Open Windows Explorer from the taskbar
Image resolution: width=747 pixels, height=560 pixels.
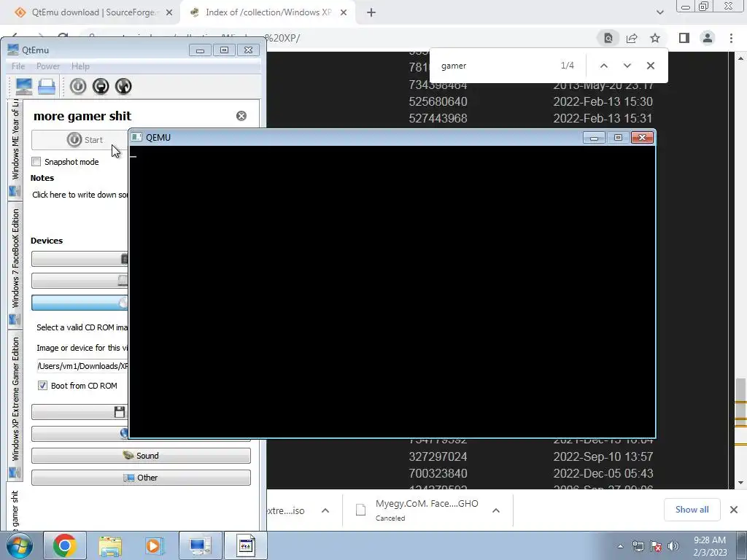pyautogui.click(x=110, y=545)
